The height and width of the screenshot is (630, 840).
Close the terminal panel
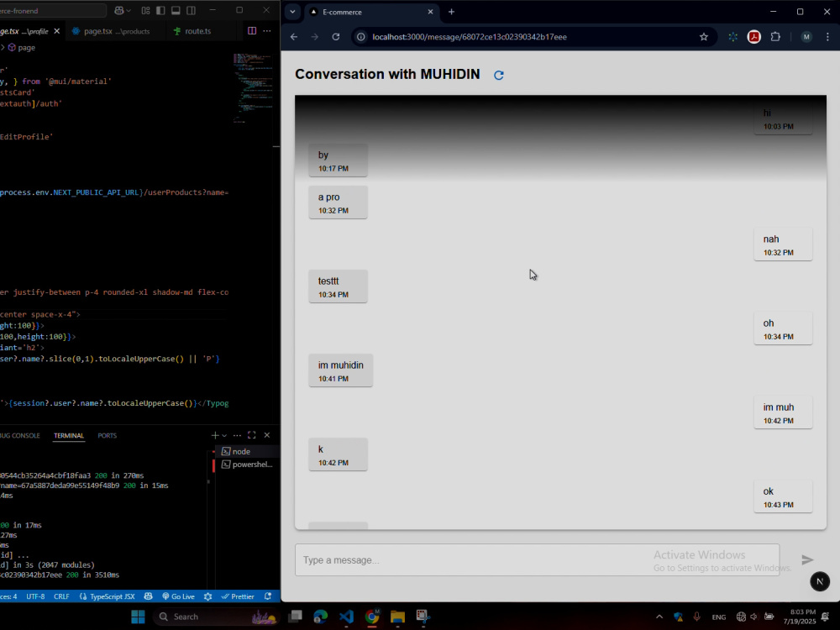click(267, 435)
